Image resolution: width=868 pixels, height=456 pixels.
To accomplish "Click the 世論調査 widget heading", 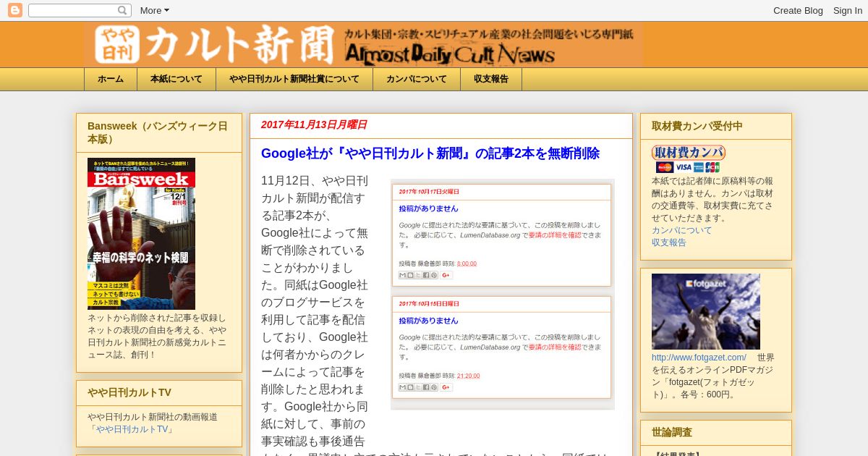I will (x=672, y=432).
